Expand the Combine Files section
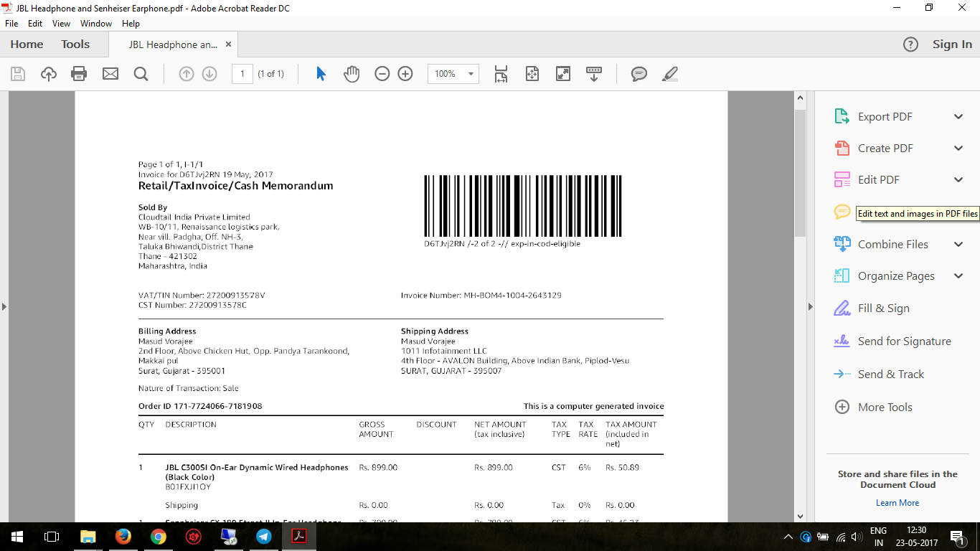Screen dimensions: 980x551 [x=958, y=245]
